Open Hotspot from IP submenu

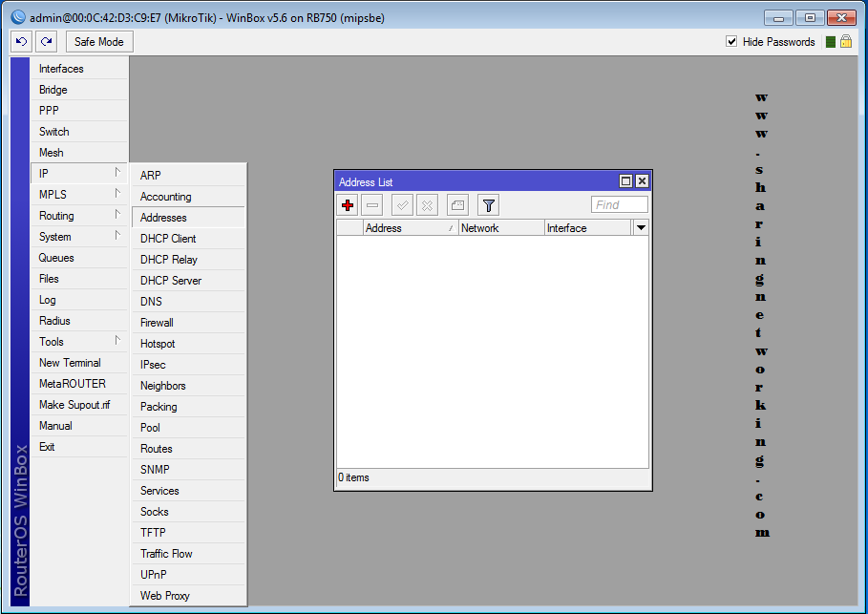click(x=188, y=344)
